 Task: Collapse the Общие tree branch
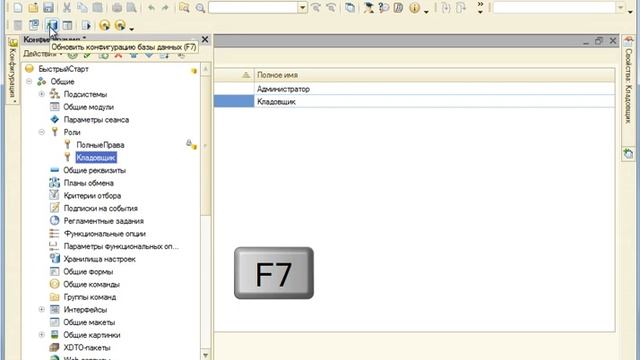pos(29,82)
